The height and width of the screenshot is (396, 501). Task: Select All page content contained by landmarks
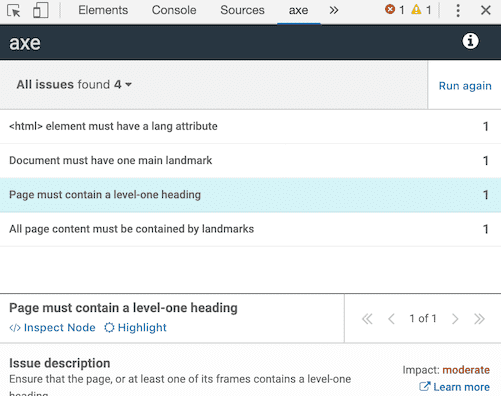250,229
